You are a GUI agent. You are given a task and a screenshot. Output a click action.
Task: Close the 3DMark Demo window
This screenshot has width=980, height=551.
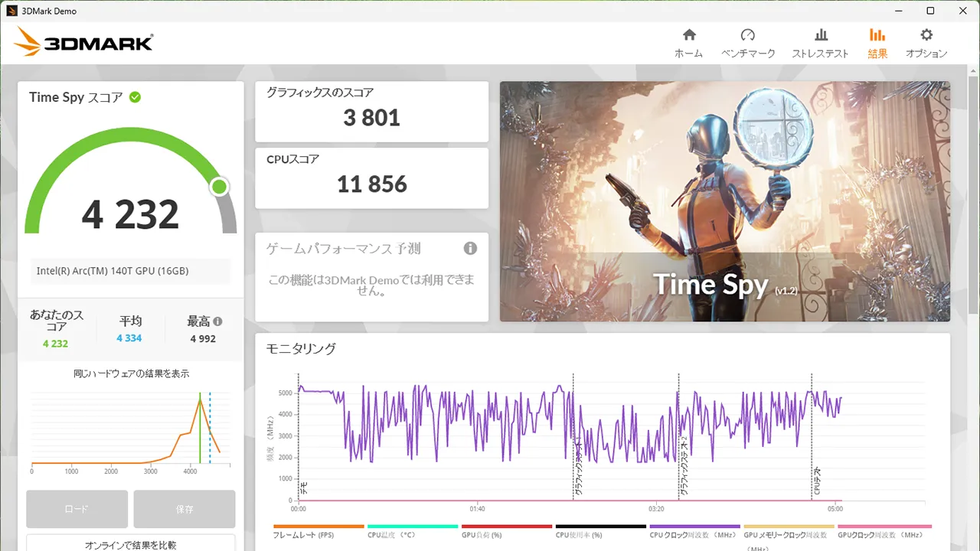pos(962,11)
